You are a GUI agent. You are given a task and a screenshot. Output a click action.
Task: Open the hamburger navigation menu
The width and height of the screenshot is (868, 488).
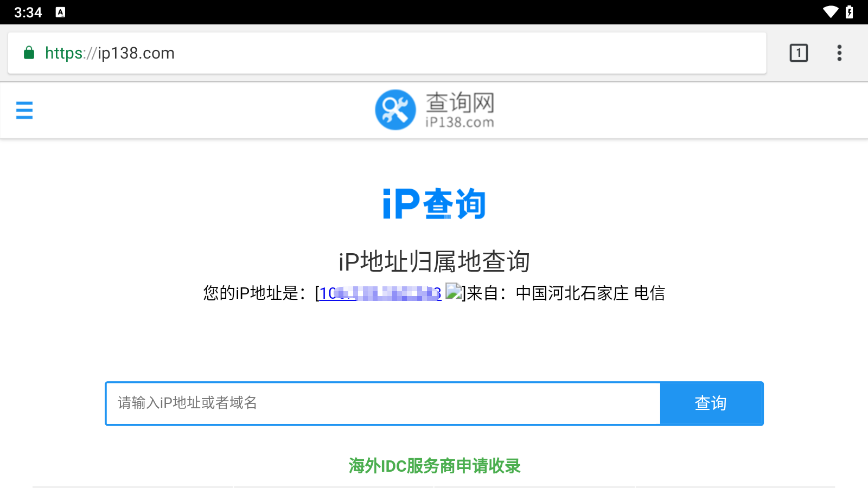pyautogui.click(x=24, y=110)
